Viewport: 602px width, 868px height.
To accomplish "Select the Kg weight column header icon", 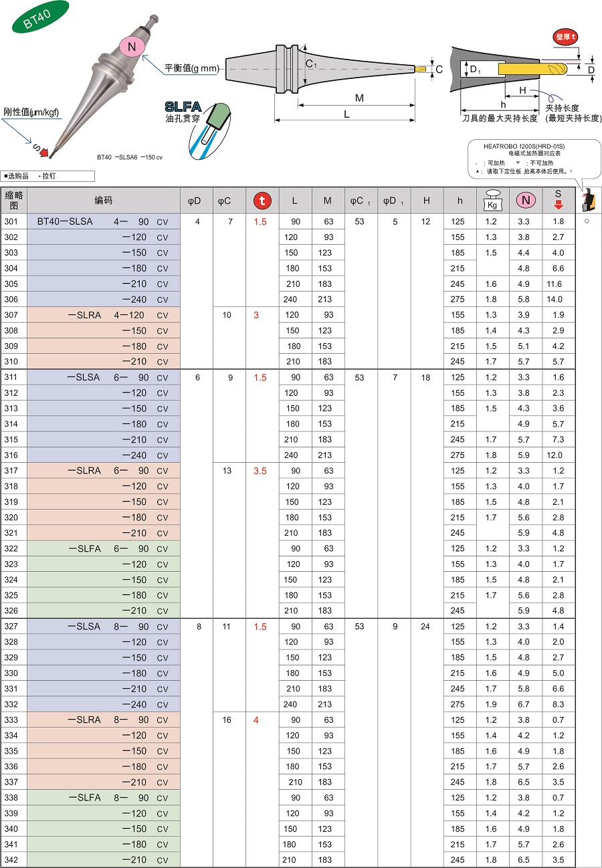I will (x=492, y=200).
